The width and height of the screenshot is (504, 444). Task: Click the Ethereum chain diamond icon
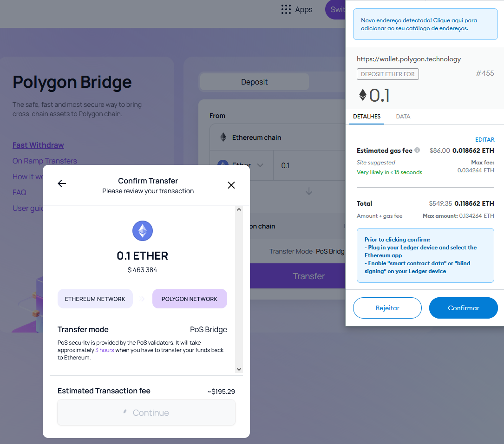tap(223, 137)
